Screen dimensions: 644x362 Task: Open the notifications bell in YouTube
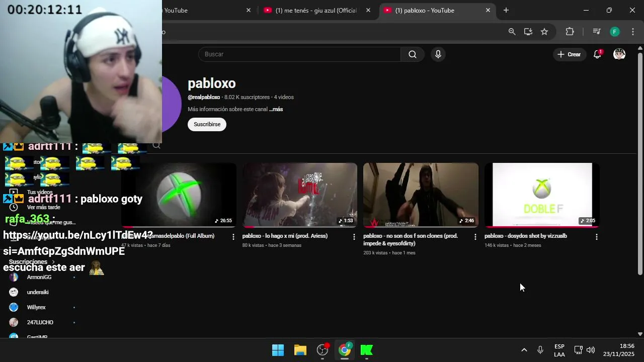pyautogui.click(x=597, y=54)
